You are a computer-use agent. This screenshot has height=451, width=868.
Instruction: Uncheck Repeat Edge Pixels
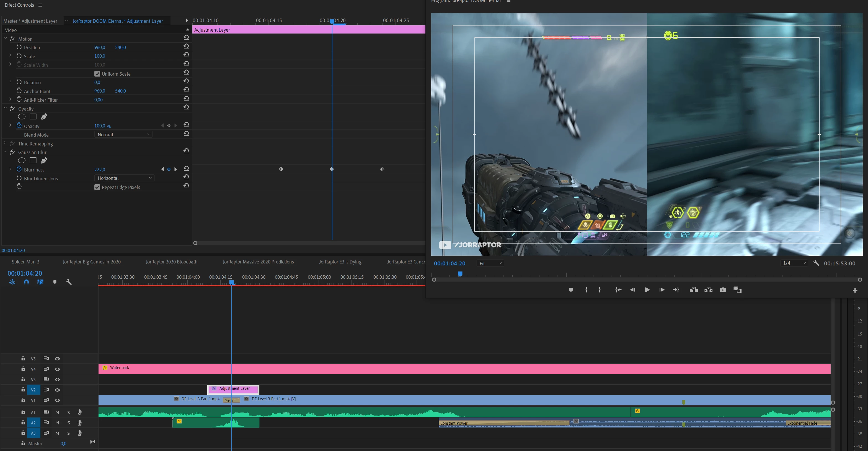97,187
